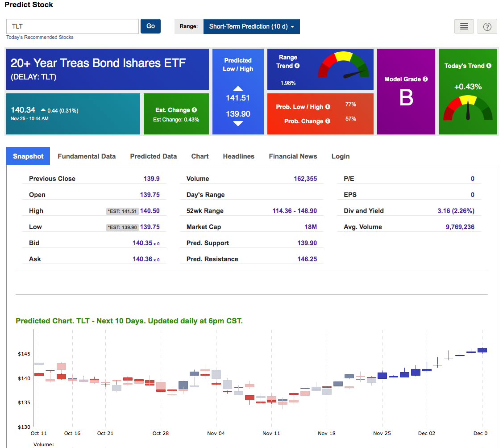Click the Low EST: 139.90 badge
This screenshot has width=503, height=448.
[122, 227]
